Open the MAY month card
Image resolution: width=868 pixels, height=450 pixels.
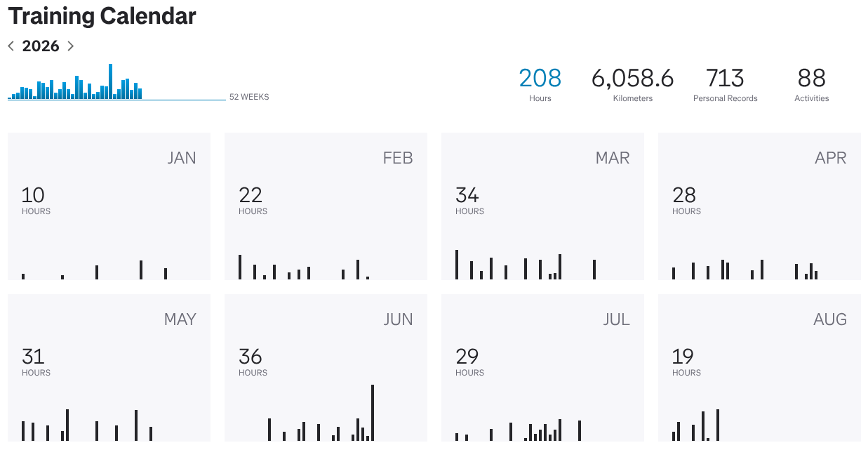click(109, 368)
